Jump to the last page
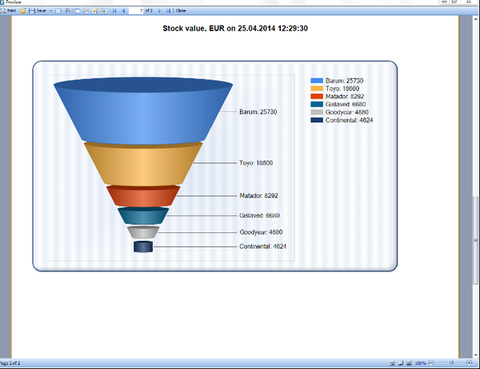 [168, 11]
